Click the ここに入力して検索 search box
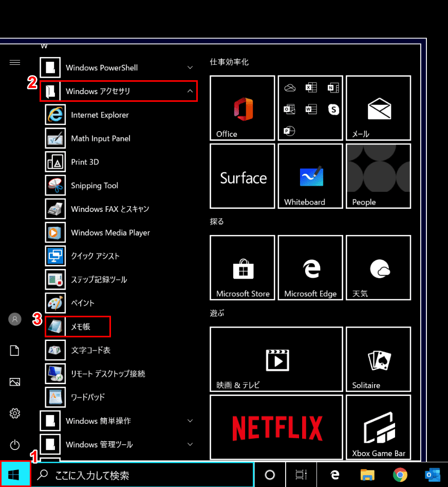448x487 pixels. (143, 475)
